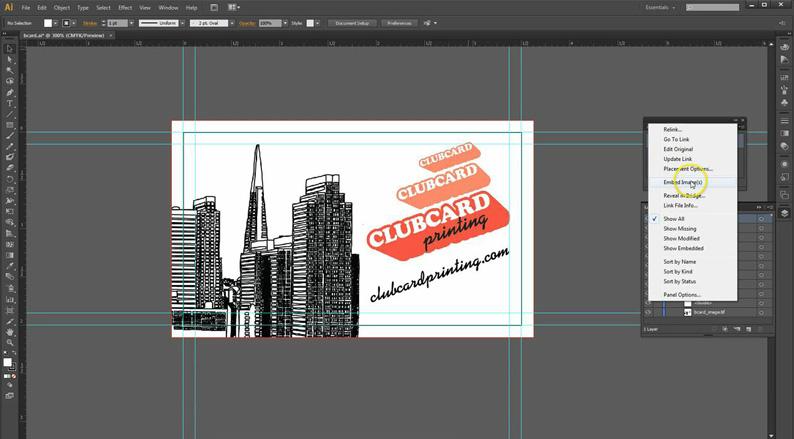This screenshot has height=439, width=794.
Task: Select the Pen tool
Action: [x=10, y=92]
